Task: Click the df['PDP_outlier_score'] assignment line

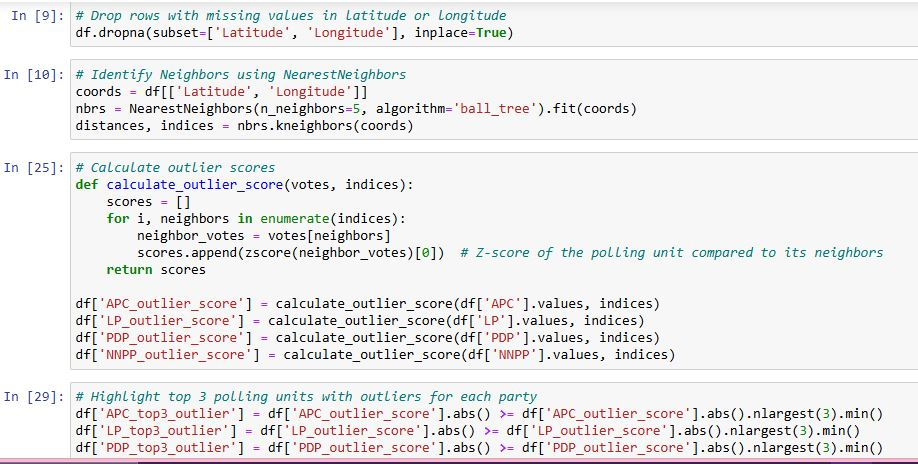Action: click(x=368, y=338)
